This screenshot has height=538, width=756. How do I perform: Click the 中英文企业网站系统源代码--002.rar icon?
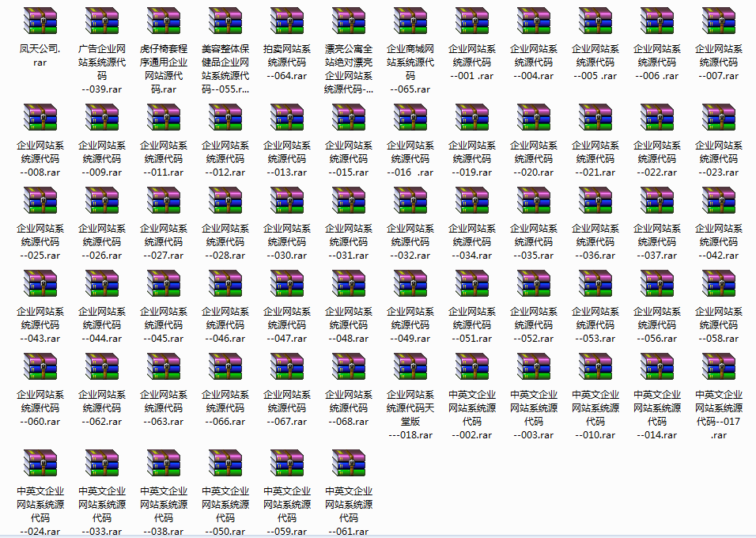473,366
